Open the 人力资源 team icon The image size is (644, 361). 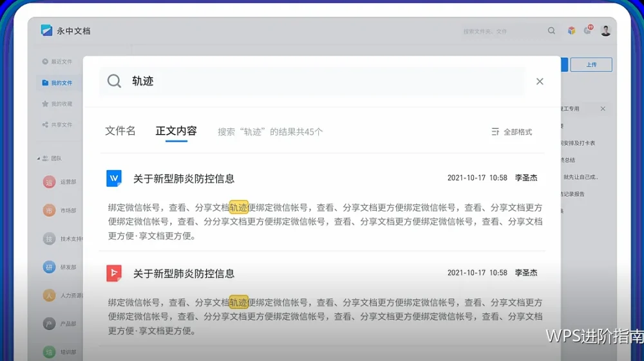(49, 295)
